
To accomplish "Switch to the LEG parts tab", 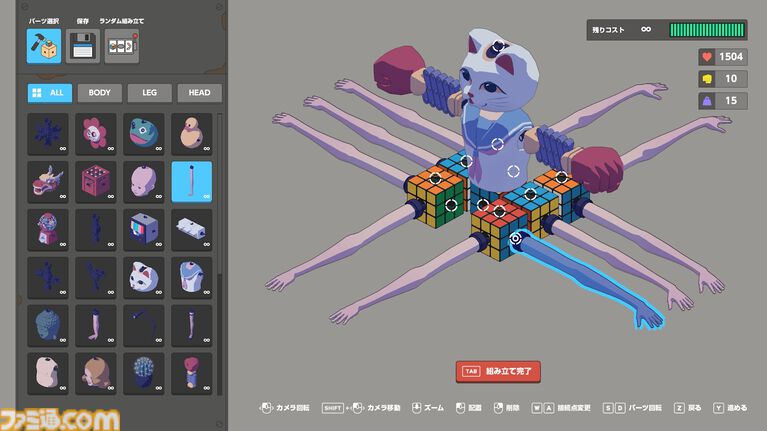I will (x=150, y=93).
